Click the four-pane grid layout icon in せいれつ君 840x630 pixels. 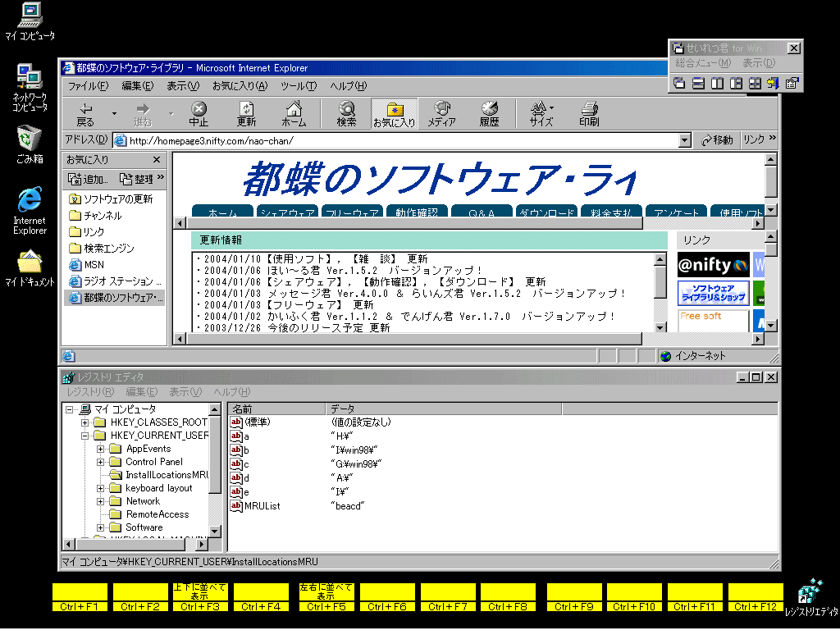click(755, 83)
